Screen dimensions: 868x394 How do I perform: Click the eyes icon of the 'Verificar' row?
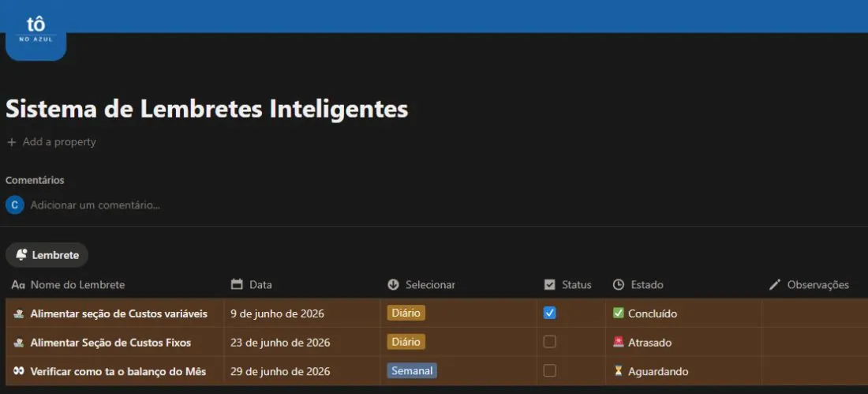click(x=19, y=371)
